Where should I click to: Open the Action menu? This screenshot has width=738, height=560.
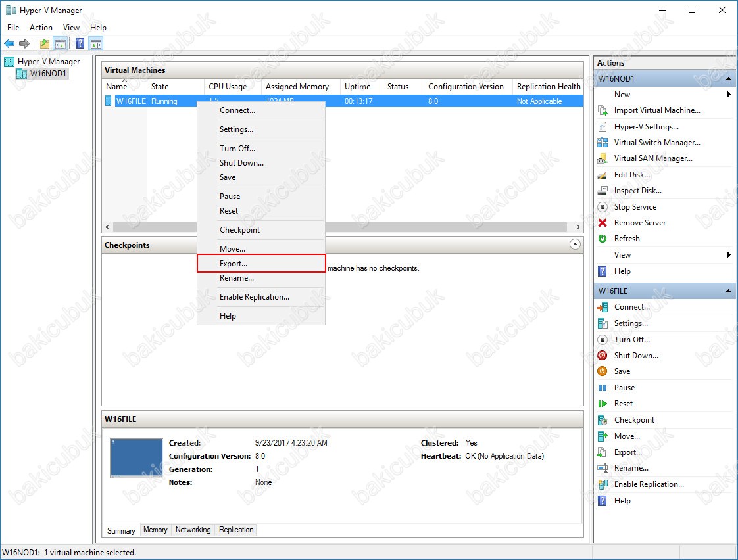41,27
